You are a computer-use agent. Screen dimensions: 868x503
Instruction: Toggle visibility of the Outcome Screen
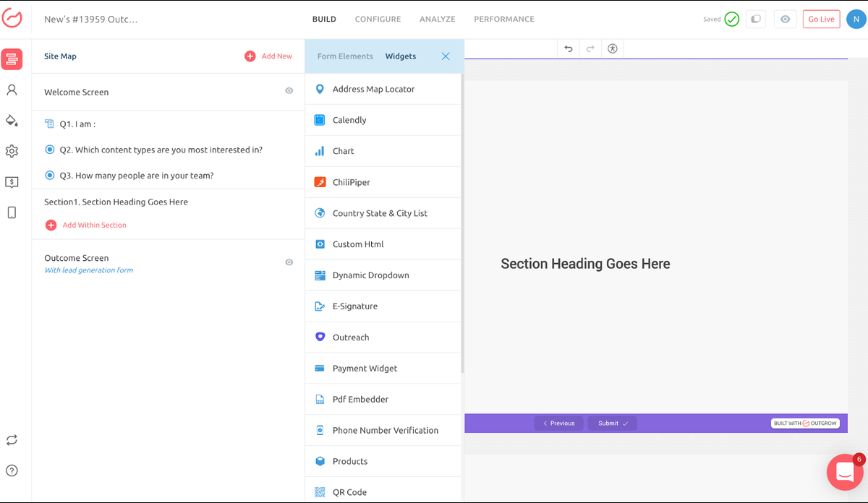pos(289,262)
